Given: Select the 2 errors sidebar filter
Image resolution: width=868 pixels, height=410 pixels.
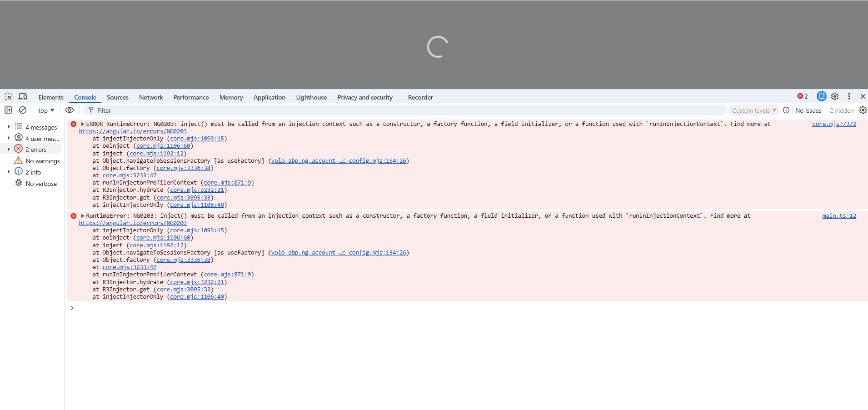Looking at the screenshot, I should [x=35, y=150].
